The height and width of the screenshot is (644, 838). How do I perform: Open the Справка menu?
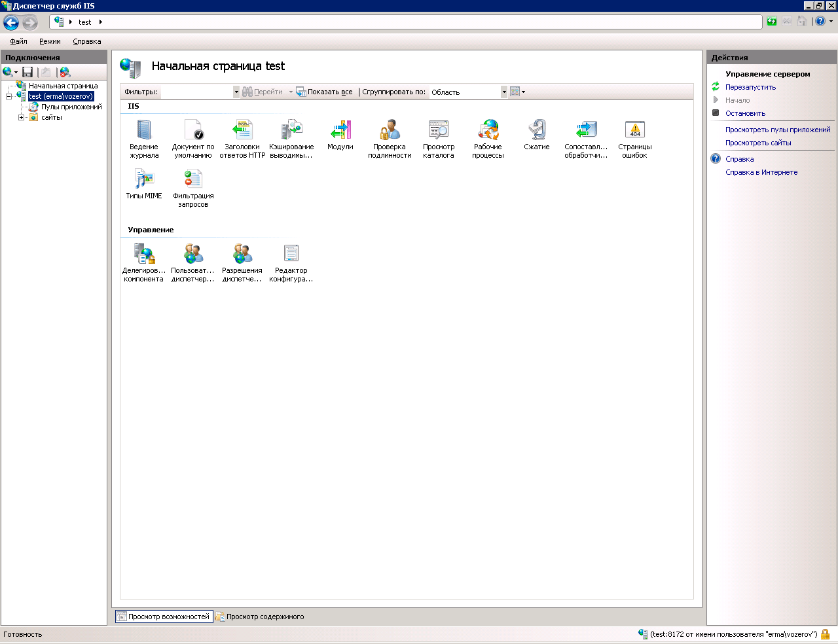point(87,41)
